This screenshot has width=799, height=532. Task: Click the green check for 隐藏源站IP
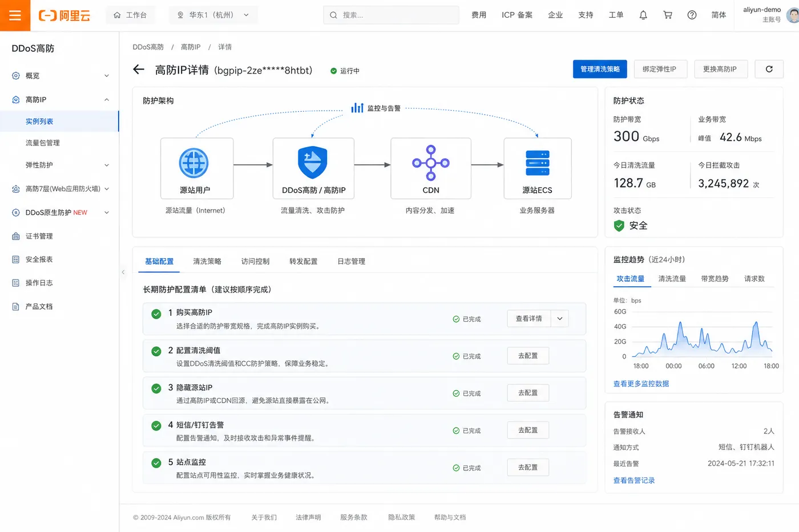[x=156, y=388]
